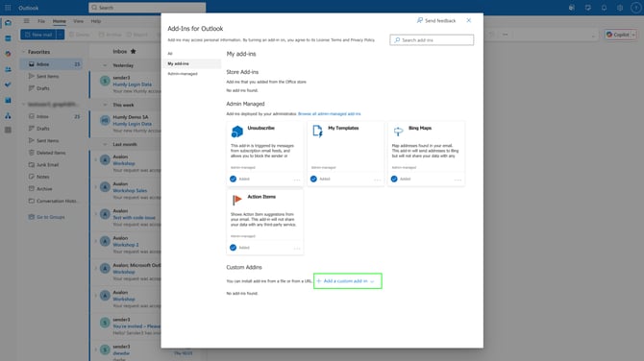Click the New mail button
Image resolution: width=644 pixels, height=361 pixels.
pyautogui.click(x=38, y=35)
